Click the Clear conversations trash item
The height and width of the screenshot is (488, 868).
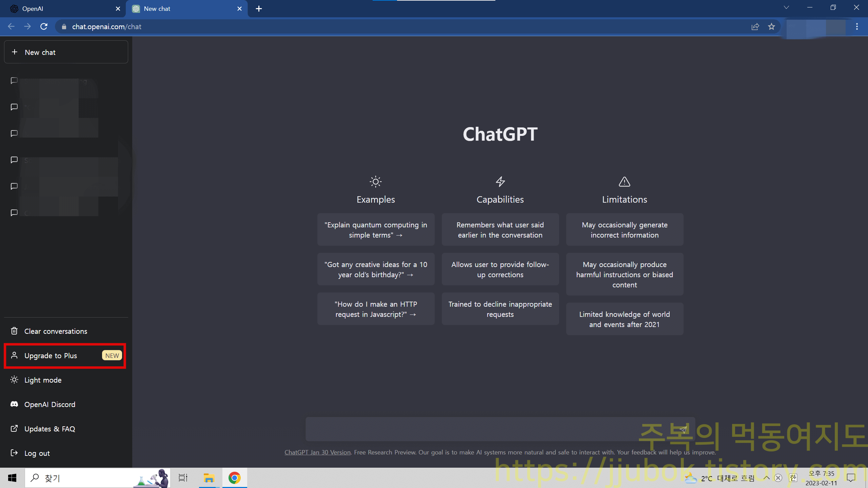pos(56,331)
